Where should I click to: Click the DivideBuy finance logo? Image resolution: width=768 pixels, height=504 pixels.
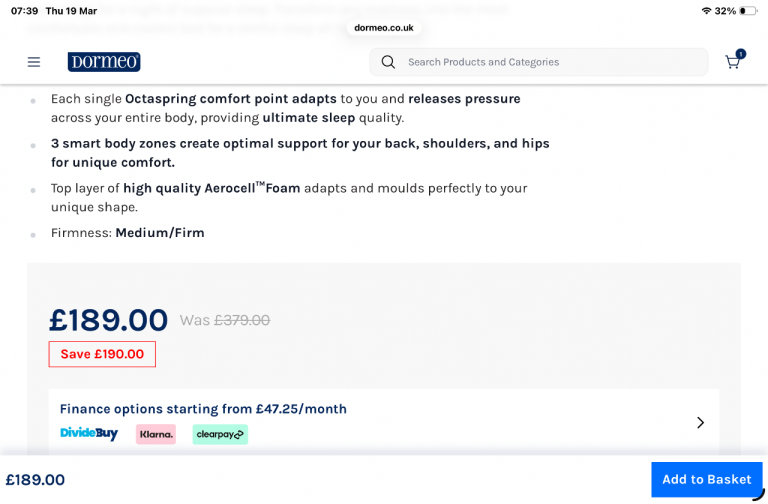tap(89, 434)
